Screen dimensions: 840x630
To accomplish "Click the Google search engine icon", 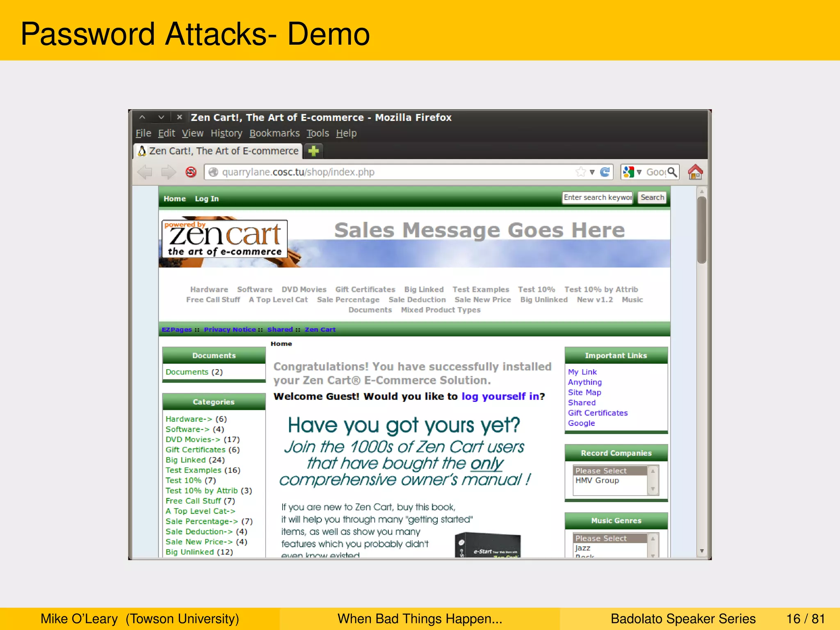I will click(628, 172).
